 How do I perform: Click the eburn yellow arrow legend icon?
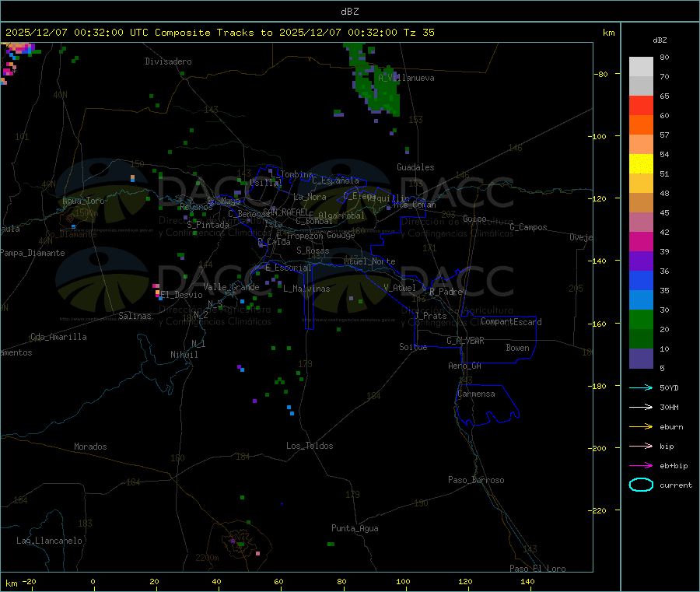coord(641,427)
